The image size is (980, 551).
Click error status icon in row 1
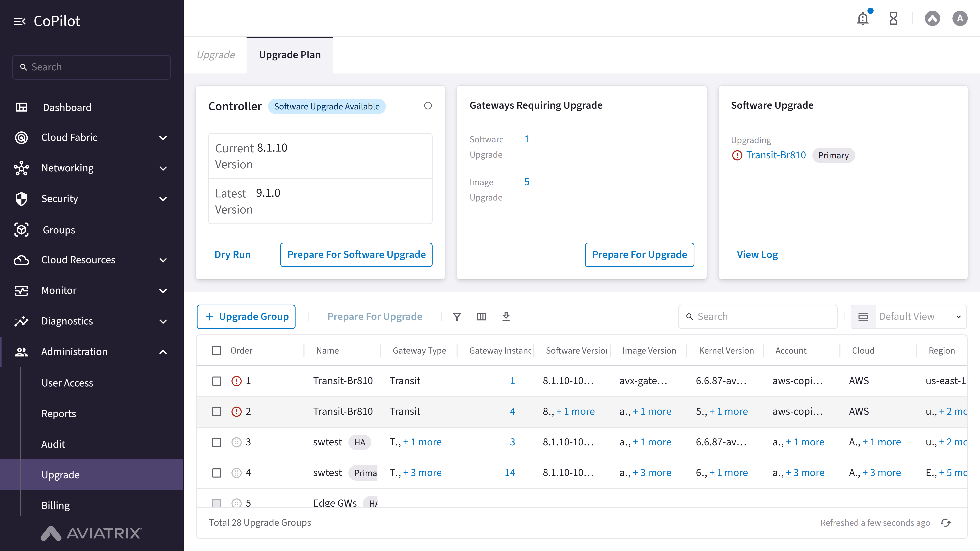click(236, 381)
